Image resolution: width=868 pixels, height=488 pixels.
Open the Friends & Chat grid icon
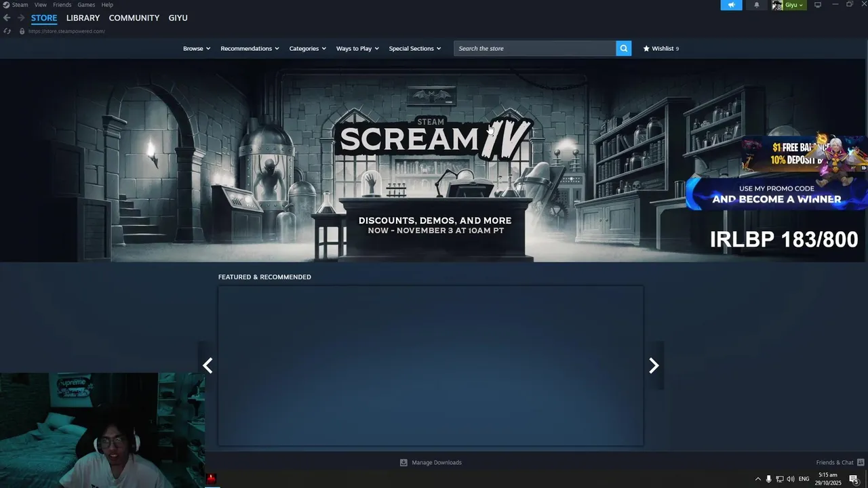pyautogui.click(x=860, y=462)
